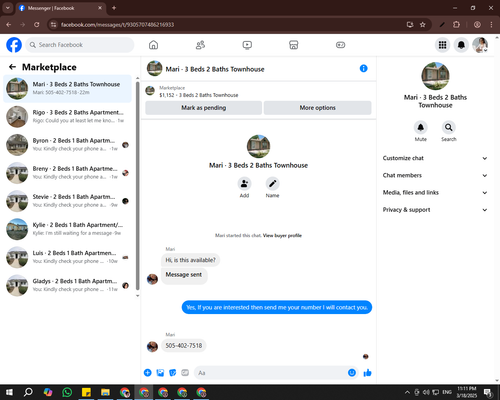
Task: Click the Search Facebook field
Action: coord(80,45)
